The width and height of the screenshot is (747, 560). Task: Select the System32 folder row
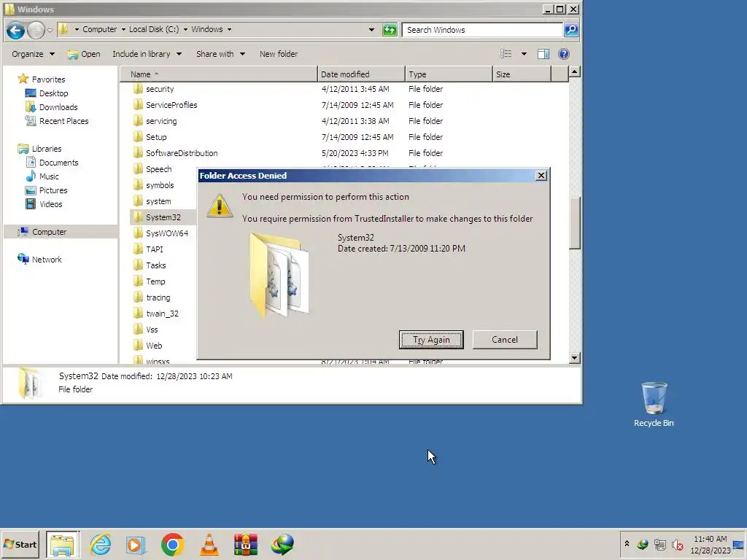(163, 217)
